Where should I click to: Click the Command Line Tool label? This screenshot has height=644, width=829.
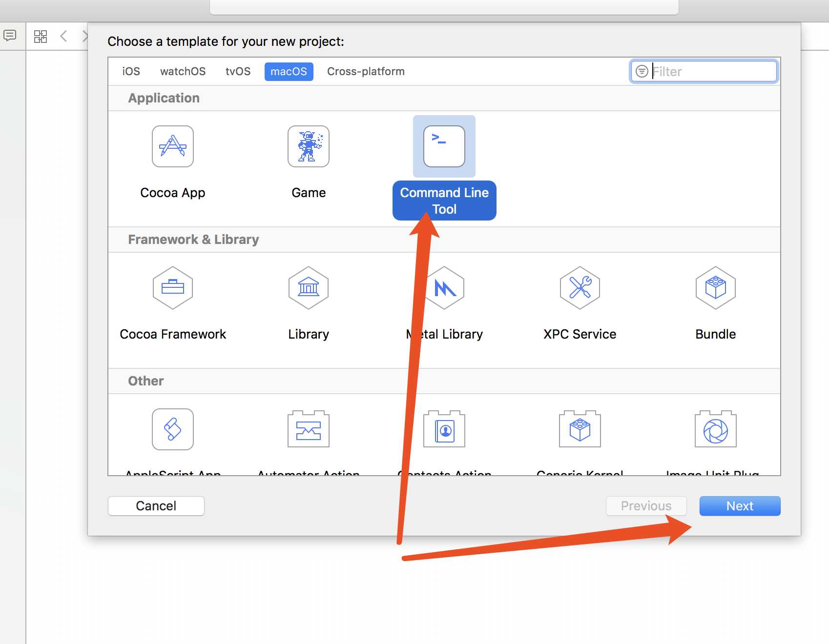(x=444, y=201)
